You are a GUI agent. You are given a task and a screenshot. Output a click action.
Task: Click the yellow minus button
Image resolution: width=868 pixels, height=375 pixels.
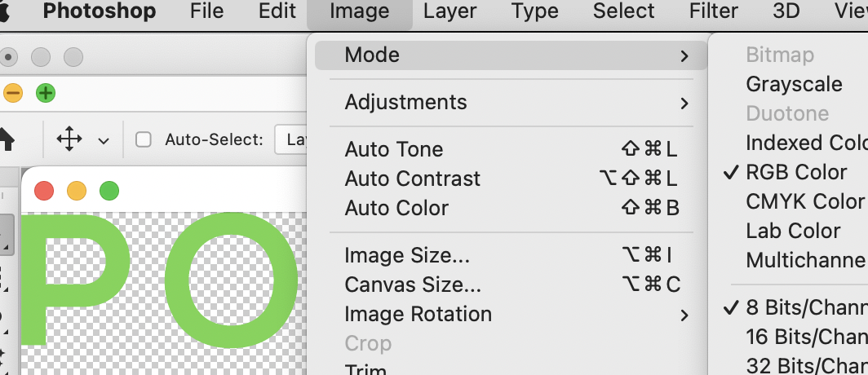coord(13,93)
